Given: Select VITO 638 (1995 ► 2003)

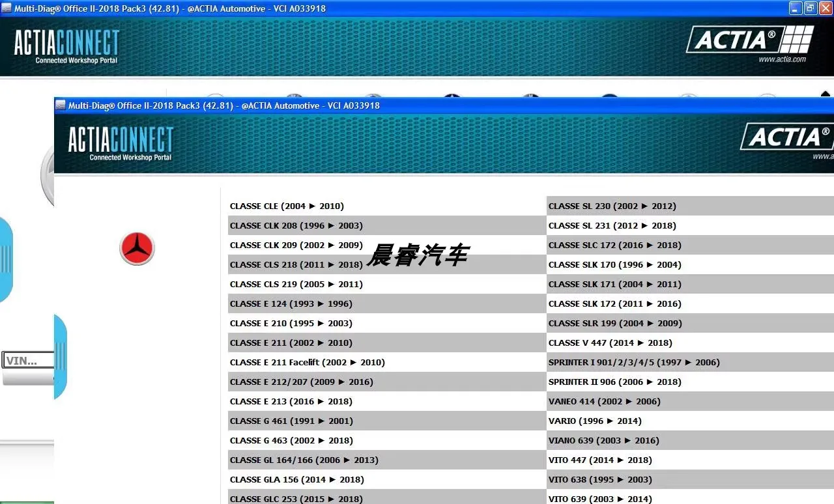Looking at the screenshot, I should pyautogui.click(x=690, y=479).
